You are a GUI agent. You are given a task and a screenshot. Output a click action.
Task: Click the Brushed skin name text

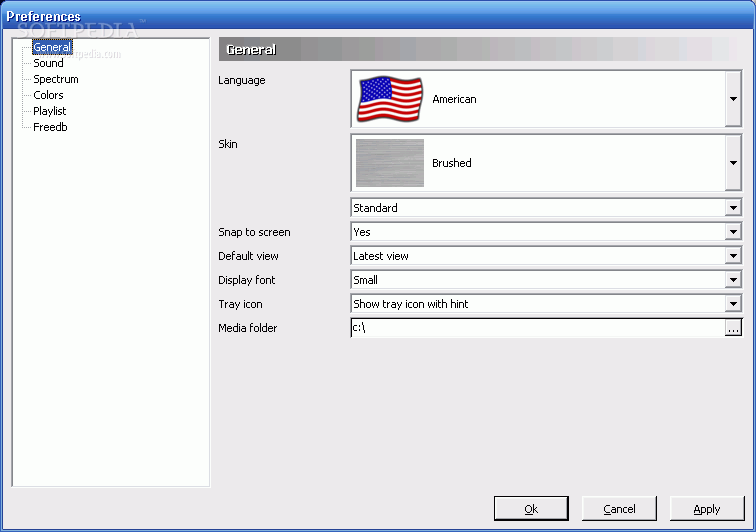(452, 163)
